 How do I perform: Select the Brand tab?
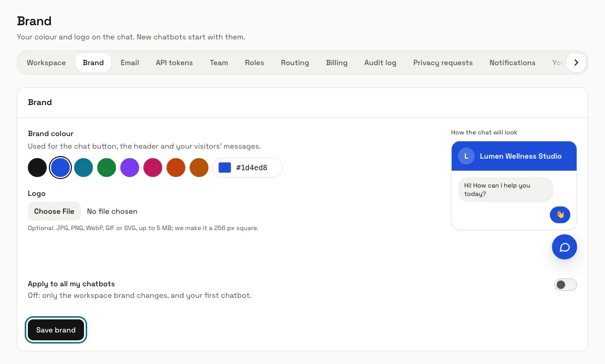(x=93, y=63)
